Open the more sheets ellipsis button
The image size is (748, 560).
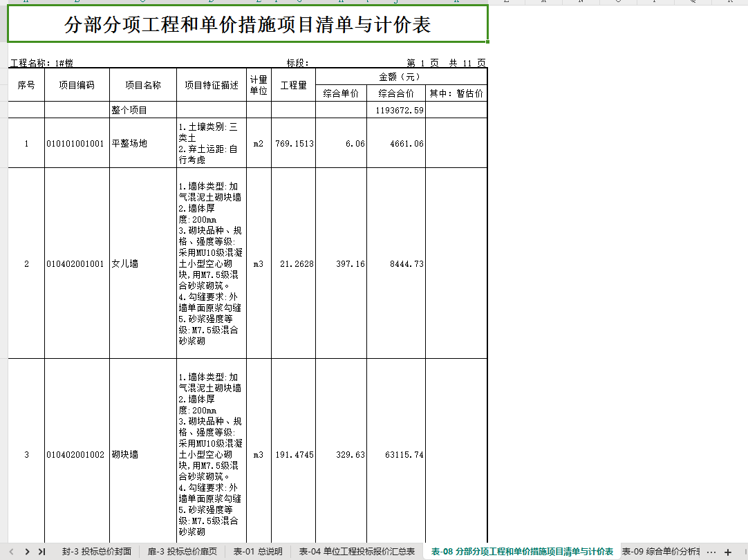(711, 552)
